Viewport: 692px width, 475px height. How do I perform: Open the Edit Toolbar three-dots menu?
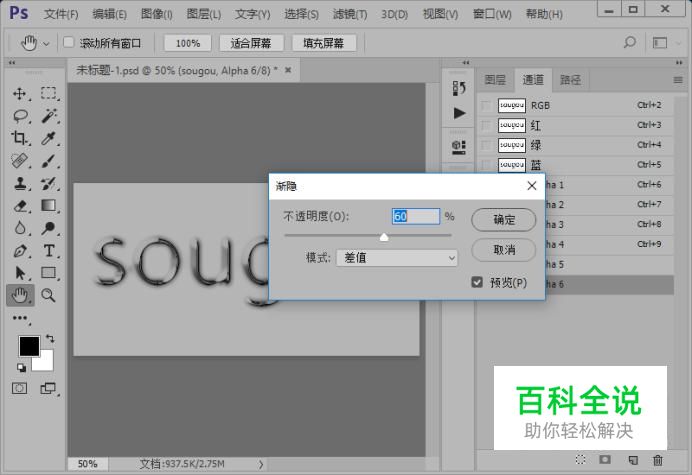pyautogui.click(x=20, y=318)
